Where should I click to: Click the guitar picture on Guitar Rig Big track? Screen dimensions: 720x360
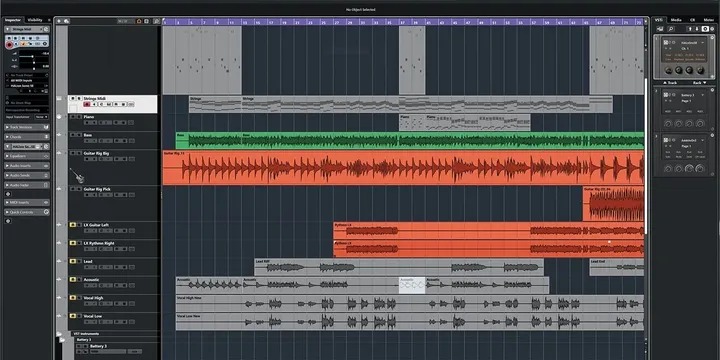point(77,175)
